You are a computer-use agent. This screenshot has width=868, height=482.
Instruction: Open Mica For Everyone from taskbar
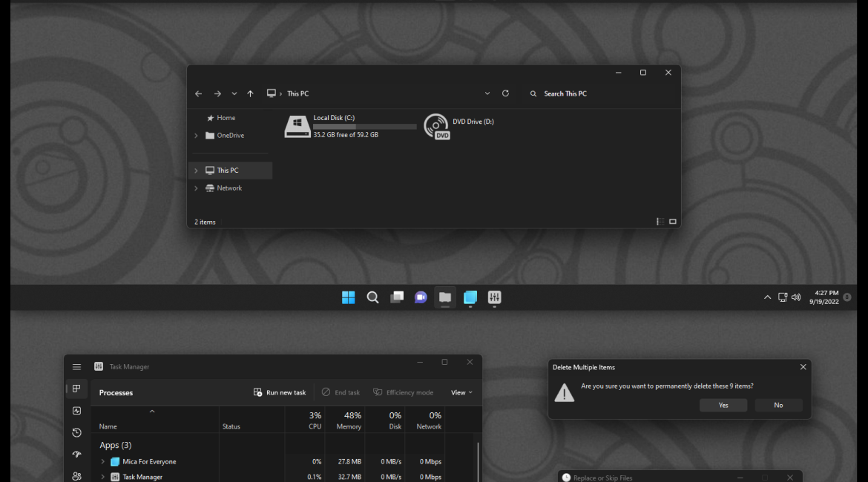pyautogui.click(x=470, y=297)
